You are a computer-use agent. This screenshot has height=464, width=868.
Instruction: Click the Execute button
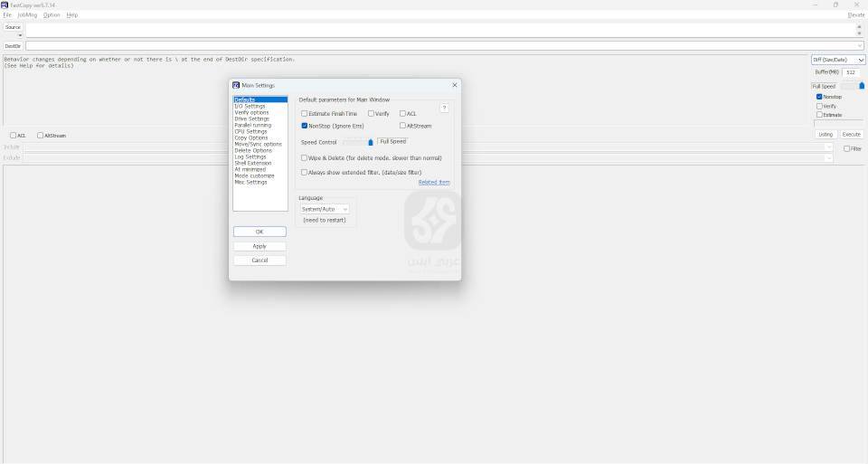pyautogui.click(x=852, y=135)
